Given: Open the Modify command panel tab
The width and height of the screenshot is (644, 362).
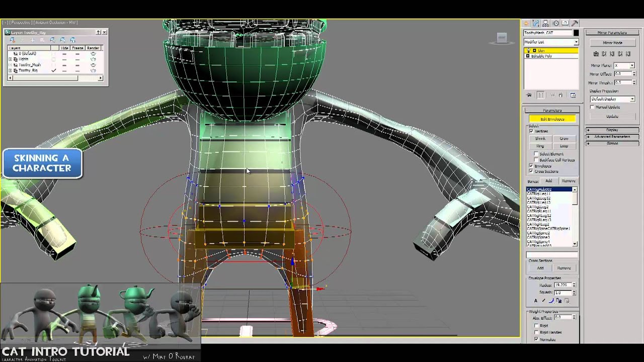Looking at the screenshot, I should click(x=536, y=23).
